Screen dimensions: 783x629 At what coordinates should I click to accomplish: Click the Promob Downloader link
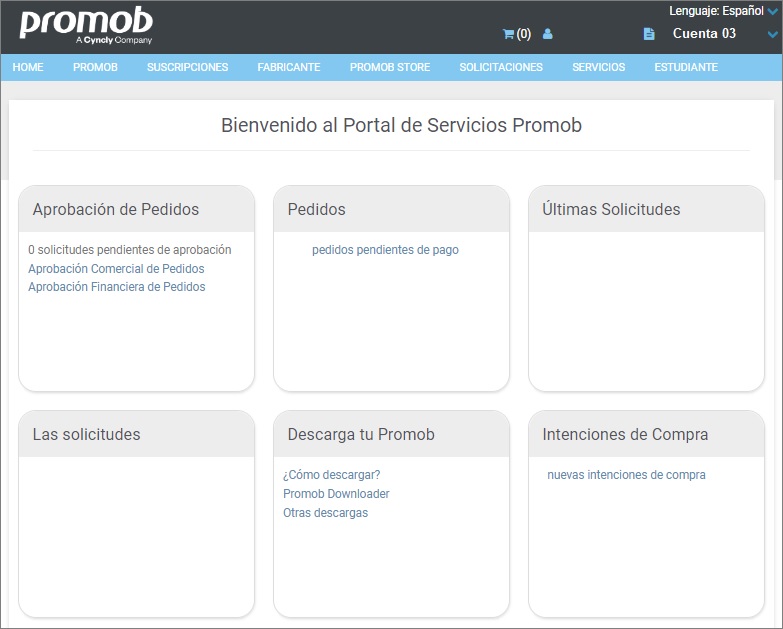336,494
